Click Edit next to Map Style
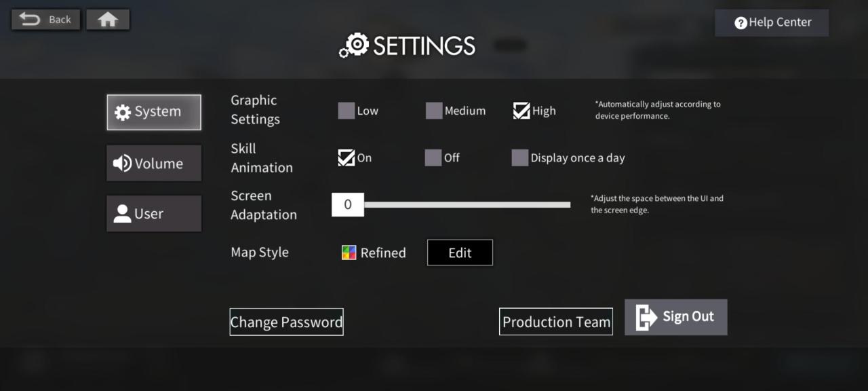This screenshot has width=868, height=391. pos(460,253)
